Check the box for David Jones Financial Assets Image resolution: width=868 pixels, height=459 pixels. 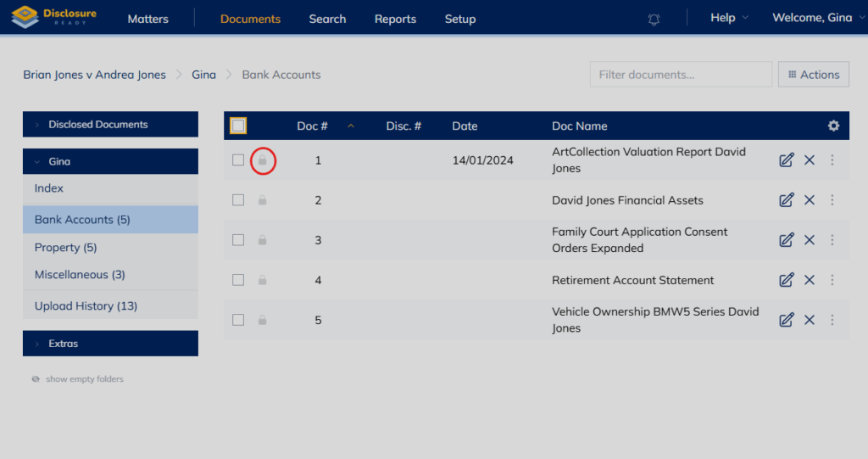point(238,200)
